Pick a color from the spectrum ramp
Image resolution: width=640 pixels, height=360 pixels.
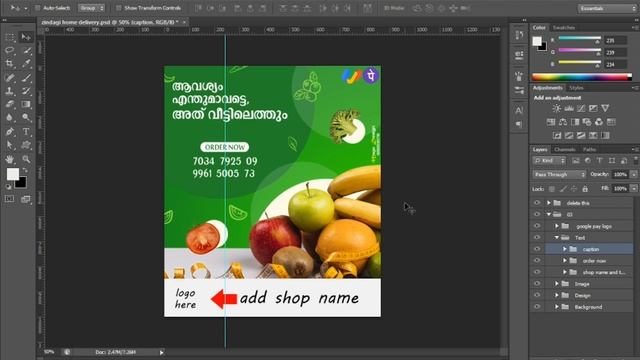(x=582, y=76)
